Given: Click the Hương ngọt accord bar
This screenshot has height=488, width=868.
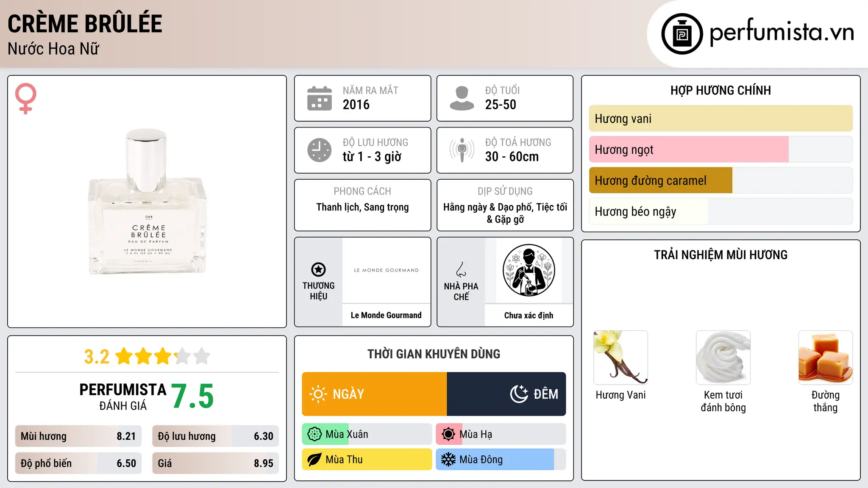Looking at the screenshot, I should click(721, 150).
